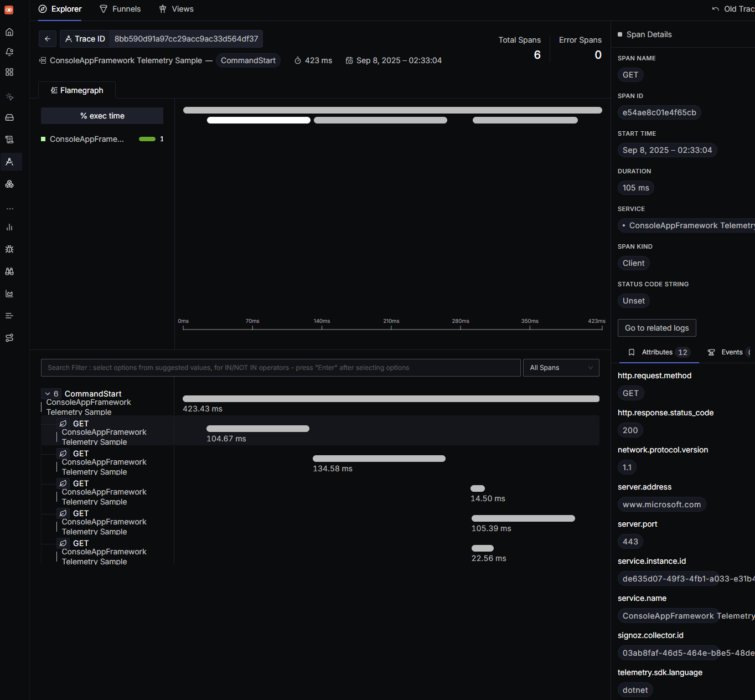Switch to the Explorer tab

[60, 9]
